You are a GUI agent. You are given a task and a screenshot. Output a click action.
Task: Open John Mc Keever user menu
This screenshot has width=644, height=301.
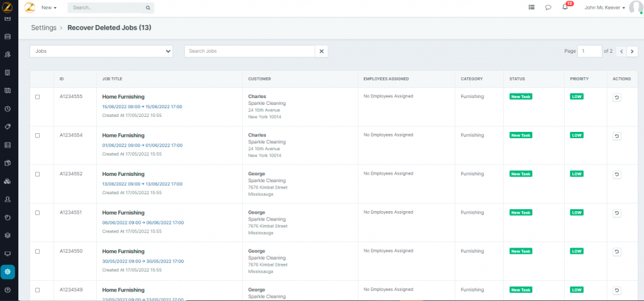pos(604,8)
